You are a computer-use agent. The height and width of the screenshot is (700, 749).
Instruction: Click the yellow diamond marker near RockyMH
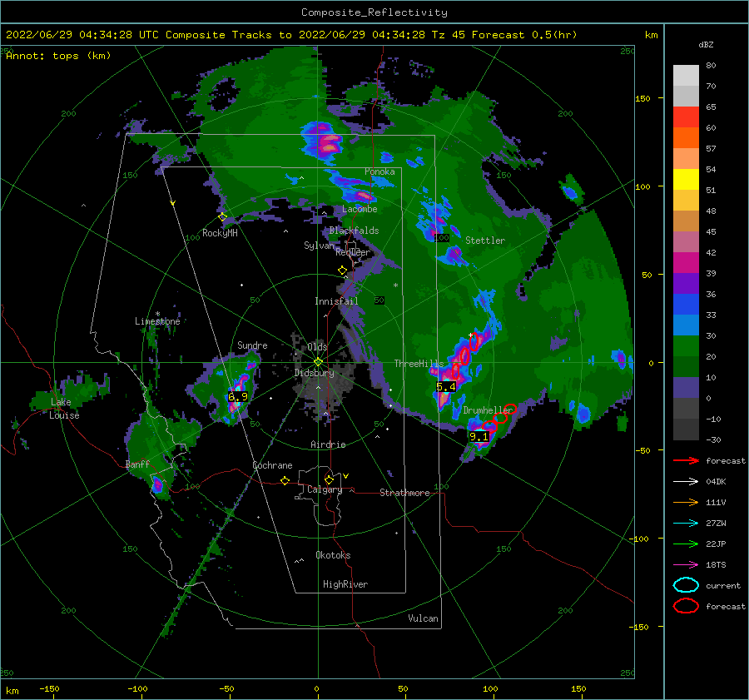click(x=222, y=216)
